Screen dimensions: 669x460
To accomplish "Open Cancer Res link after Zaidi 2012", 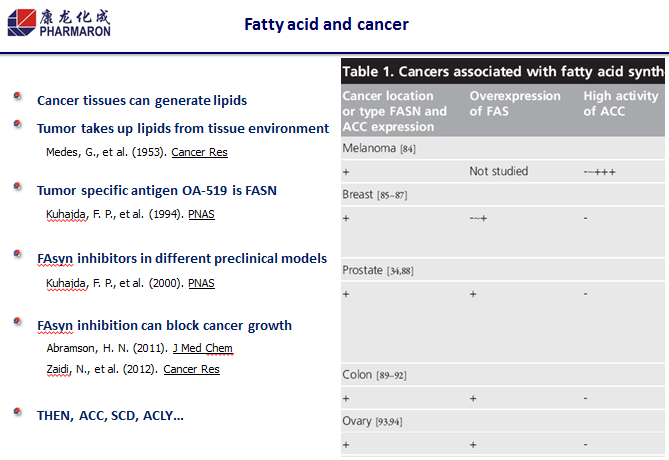I will (x=191, y=369).
